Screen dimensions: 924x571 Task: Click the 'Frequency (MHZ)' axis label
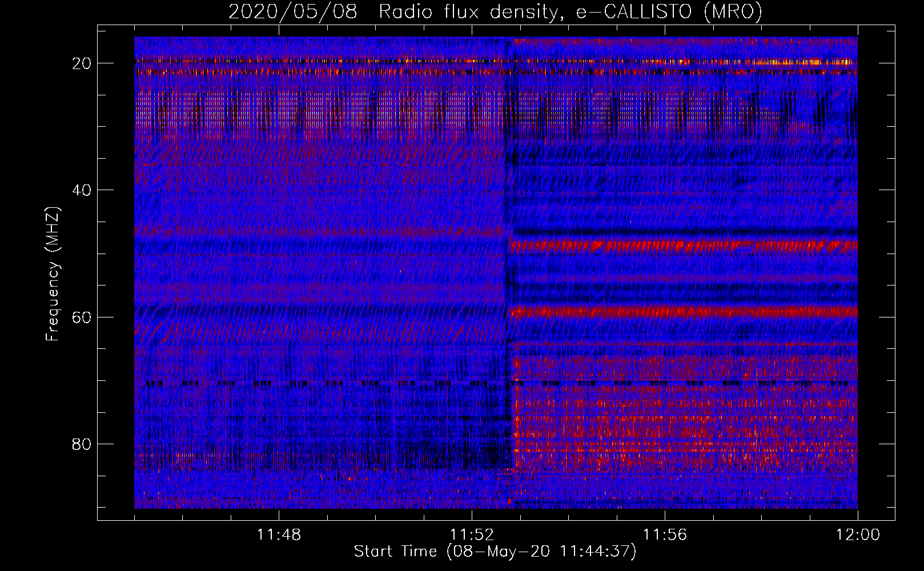[x=53, y=274]
